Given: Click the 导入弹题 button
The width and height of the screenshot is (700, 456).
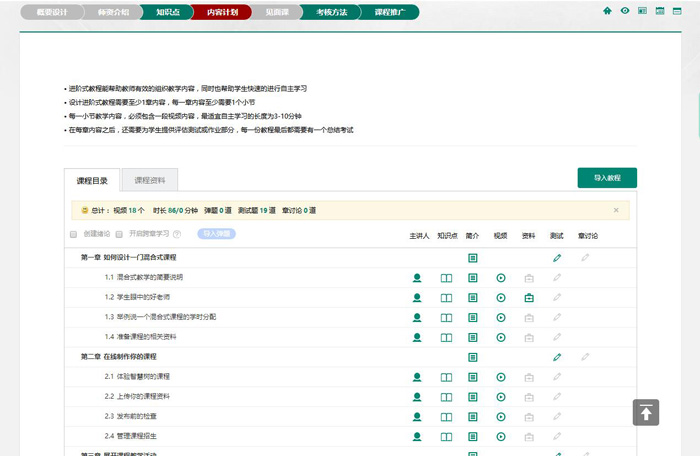Looking at the screenshot, I should 216,234.
